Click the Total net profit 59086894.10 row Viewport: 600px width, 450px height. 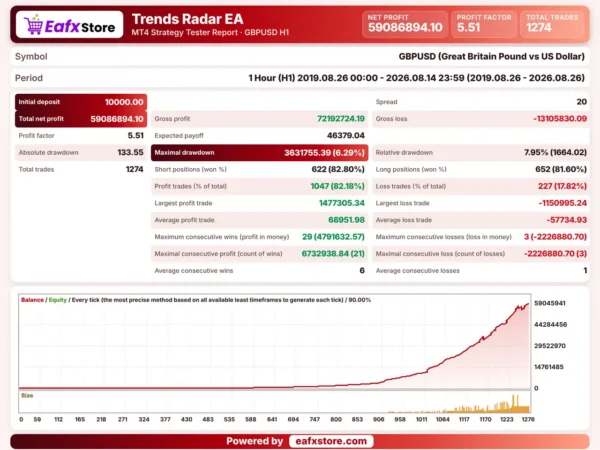click(81, 119)
